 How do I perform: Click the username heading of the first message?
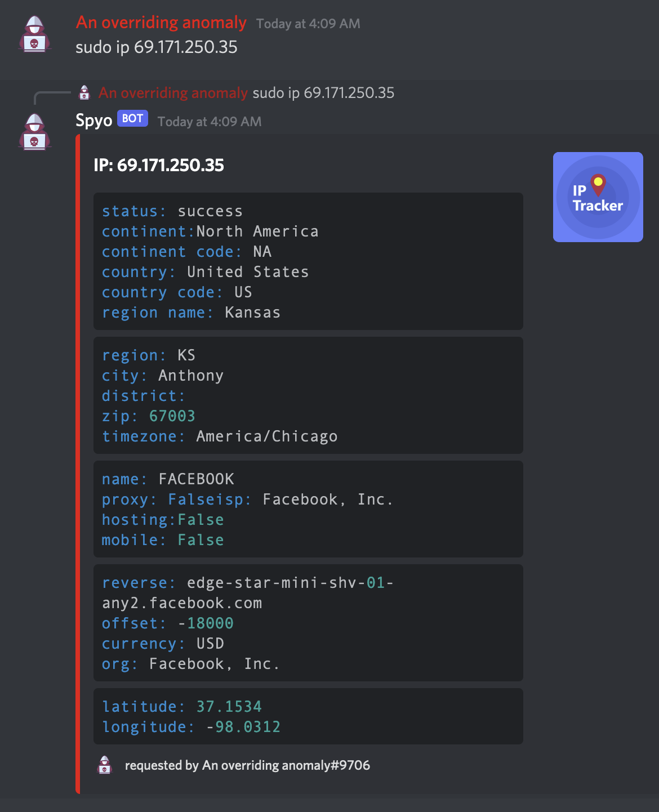point(161,23)
